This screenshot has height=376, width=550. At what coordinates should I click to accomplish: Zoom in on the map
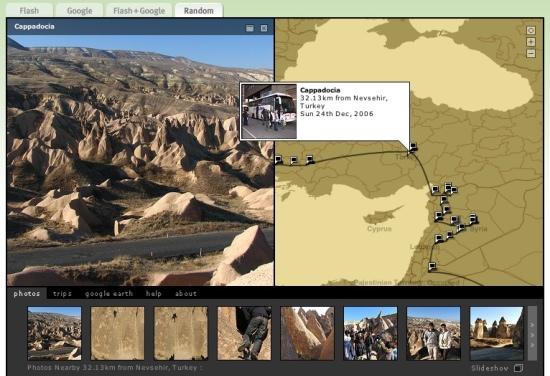coord(531,42)
